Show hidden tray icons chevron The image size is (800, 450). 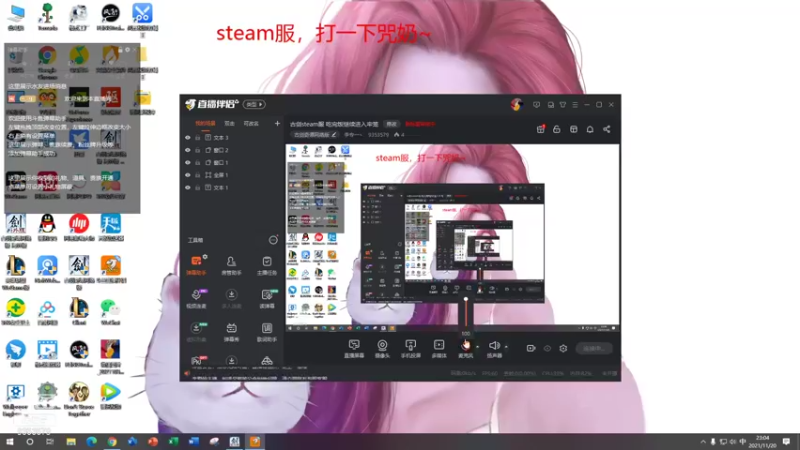click(703, 442)
